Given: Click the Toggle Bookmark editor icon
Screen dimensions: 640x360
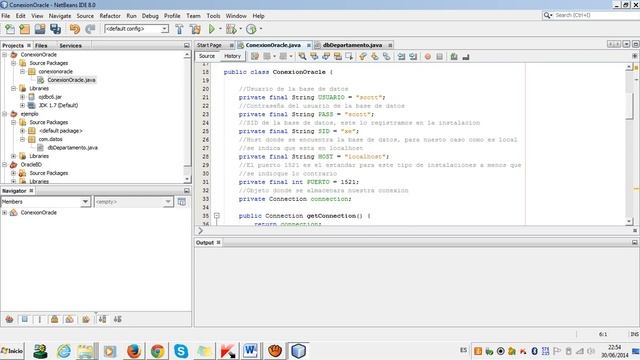Looking at the screenshot, I should (x=386, y=56).
